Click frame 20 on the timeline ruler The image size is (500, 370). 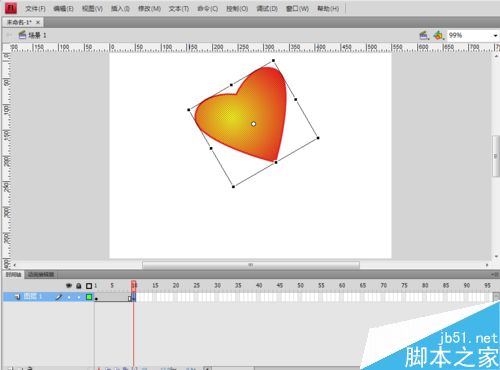(176, 285)
